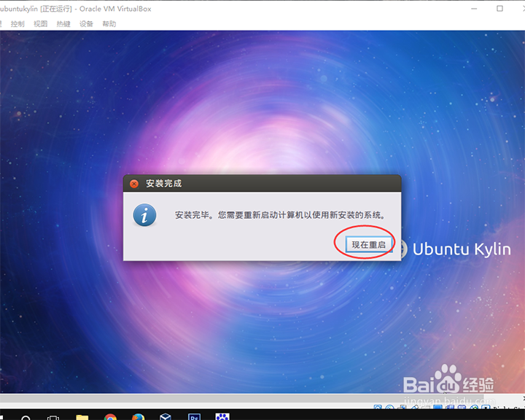The height and width of the screenshot is (420, 525).
Task: Open the 设备 menu
Action: 86,24
